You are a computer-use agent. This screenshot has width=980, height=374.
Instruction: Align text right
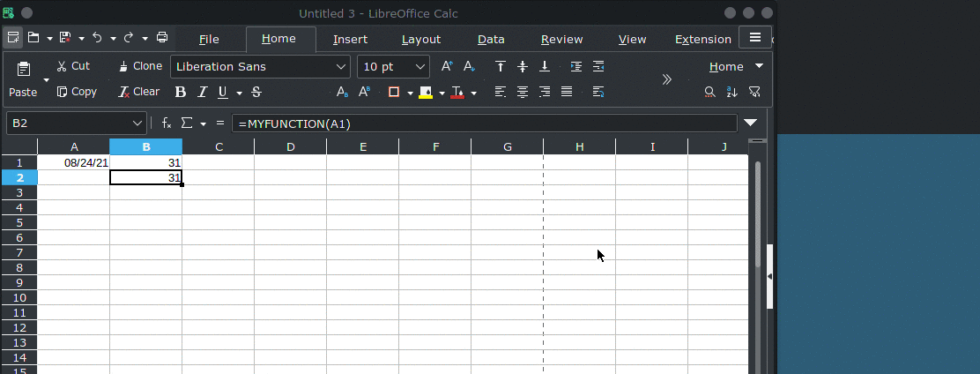tap(545, 92)
